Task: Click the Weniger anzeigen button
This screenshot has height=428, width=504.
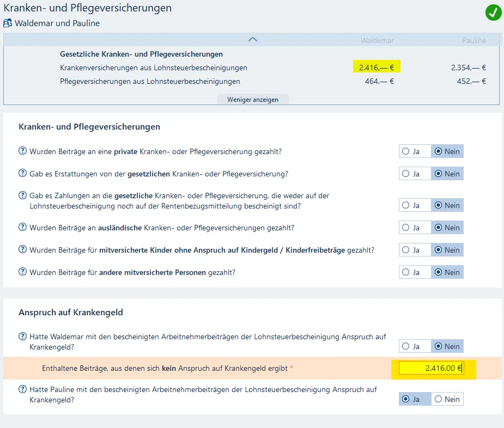Action: pos(252,100)
